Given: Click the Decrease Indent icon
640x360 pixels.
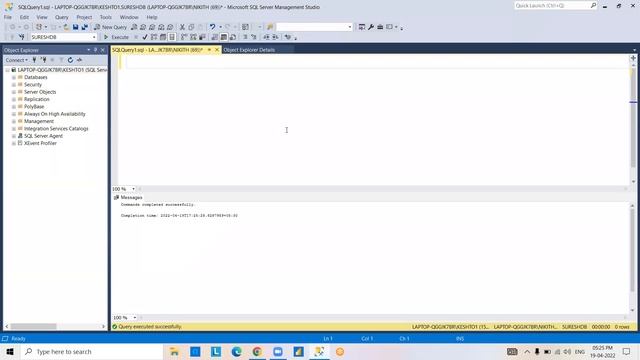Looking at the screenshot, I should tap(266, 37).
